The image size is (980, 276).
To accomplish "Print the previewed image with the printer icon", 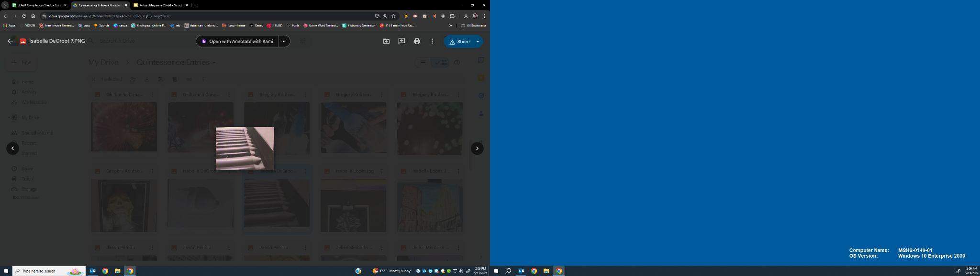I will pos(417,41).
